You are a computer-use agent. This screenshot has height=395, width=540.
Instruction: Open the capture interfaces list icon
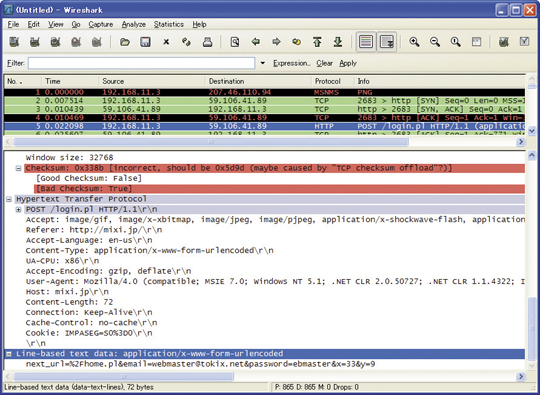14,42
